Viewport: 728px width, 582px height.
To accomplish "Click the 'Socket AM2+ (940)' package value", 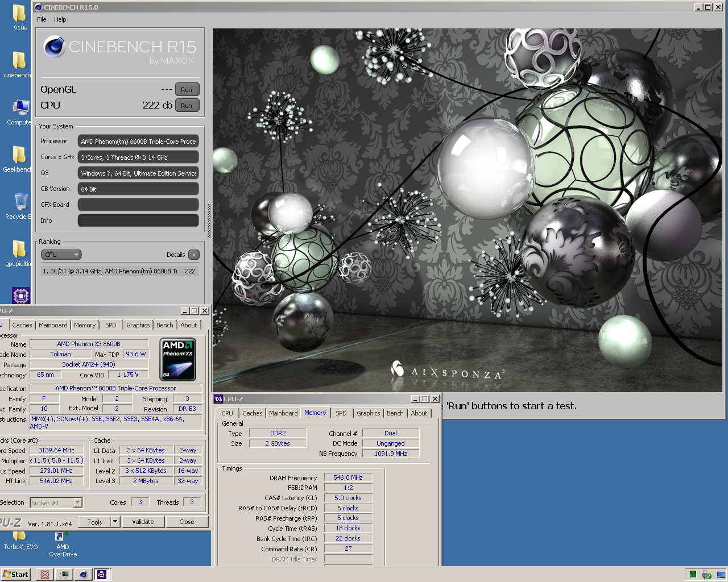I will (89, 364).
